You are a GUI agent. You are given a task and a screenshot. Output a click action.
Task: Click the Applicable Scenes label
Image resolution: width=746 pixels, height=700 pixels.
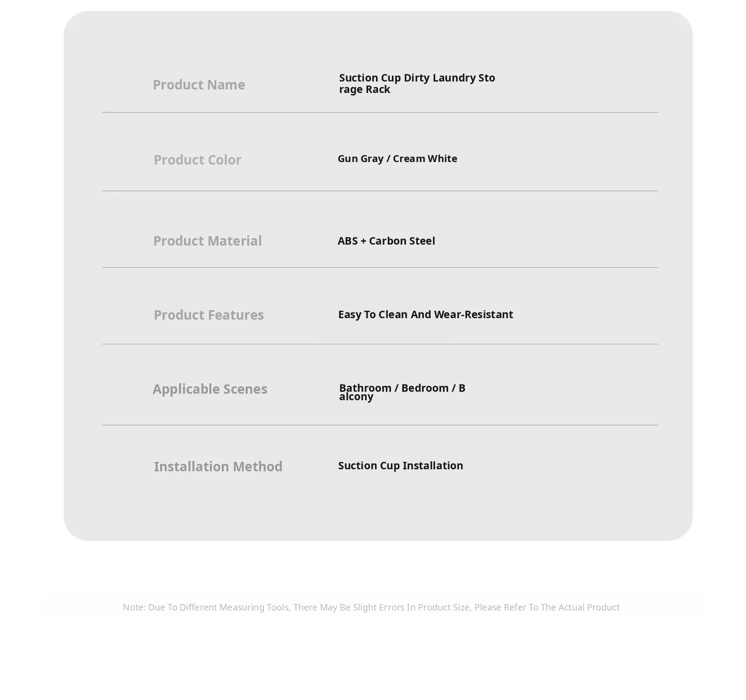point(209,389)
